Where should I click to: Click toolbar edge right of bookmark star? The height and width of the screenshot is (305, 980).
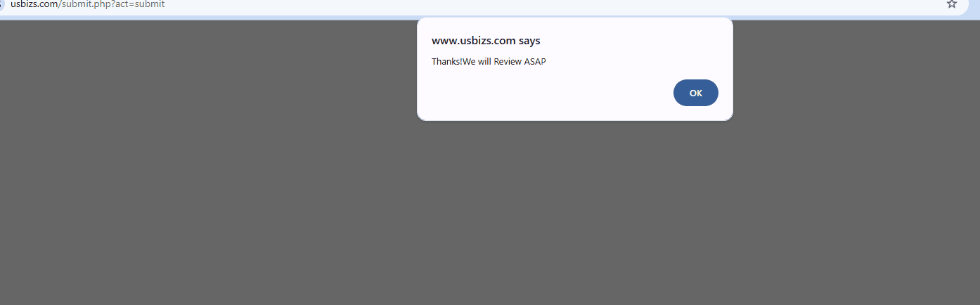click(x=972, y=6)
